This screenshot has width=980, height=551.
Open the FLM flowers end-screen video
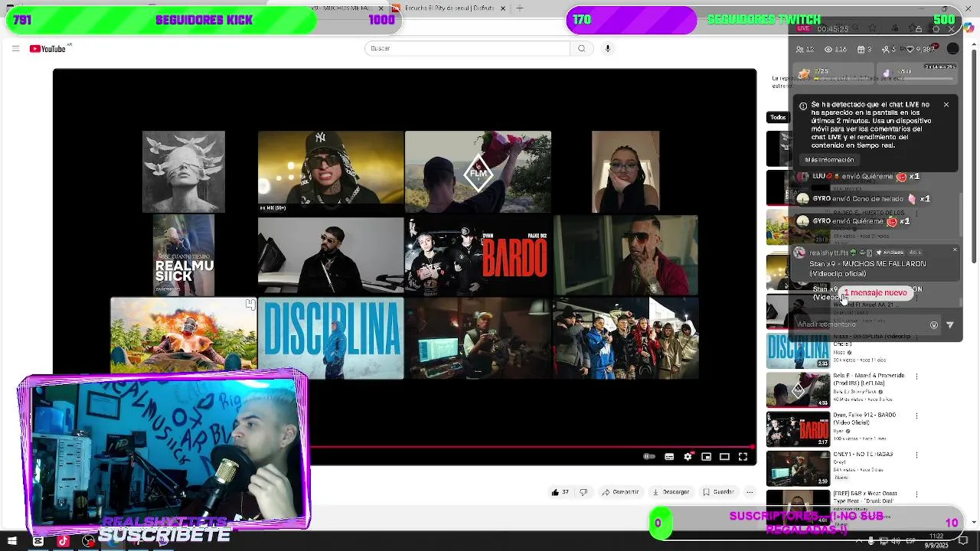pyautogui.click(x=478, y=171)
